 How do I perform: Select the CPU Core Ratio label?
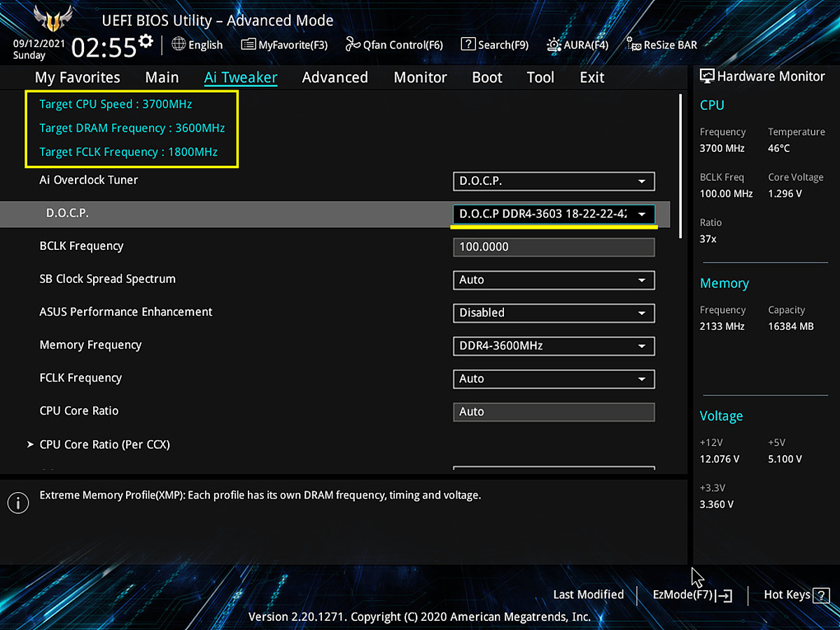[x=79, y=411]
